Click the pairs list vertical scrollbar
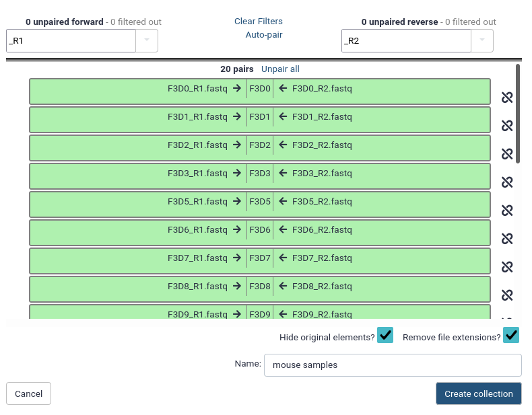The image size is (532, 415). click(x=518, y=114)
